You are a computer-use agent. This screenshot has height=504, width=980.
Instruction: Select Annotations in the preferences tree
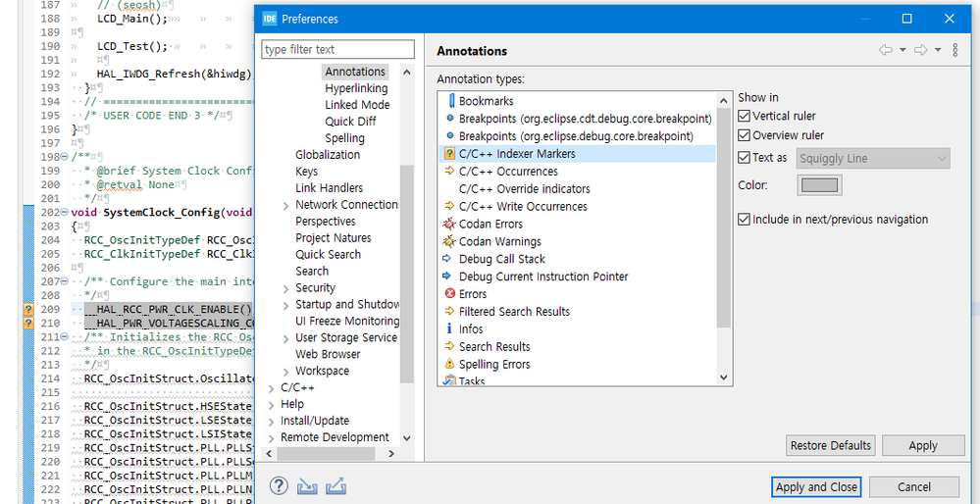click(355, 72)
